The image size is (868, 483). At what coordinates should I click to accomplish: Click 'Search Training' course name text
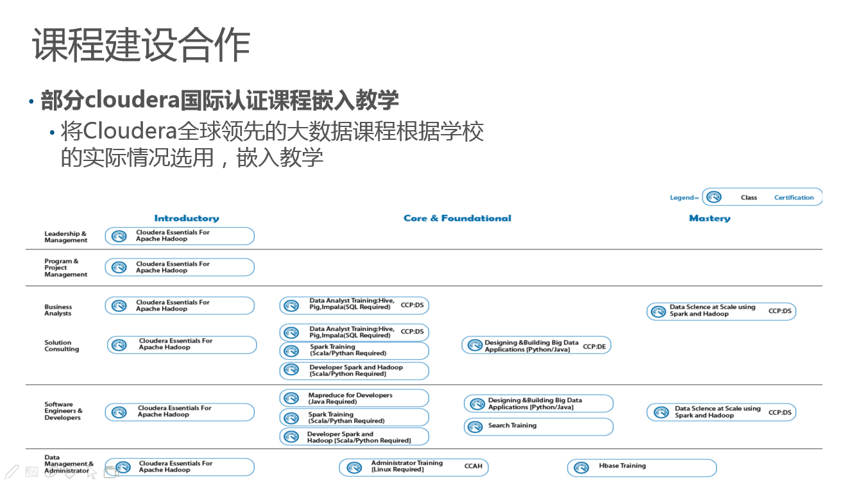click(512, 425)
